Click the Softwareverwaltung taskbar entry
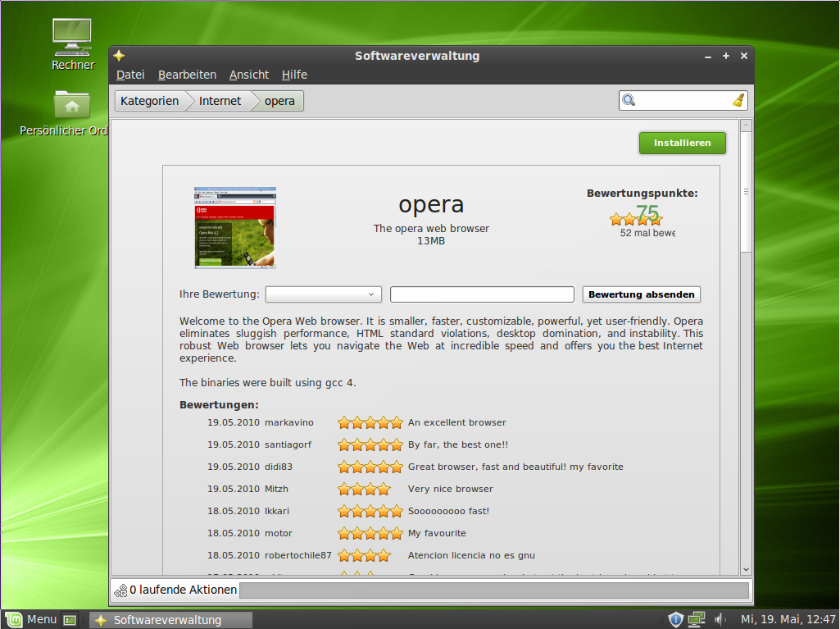Viewport: 840px width, 629px height. pyautogui.click(x=170, y=620)
